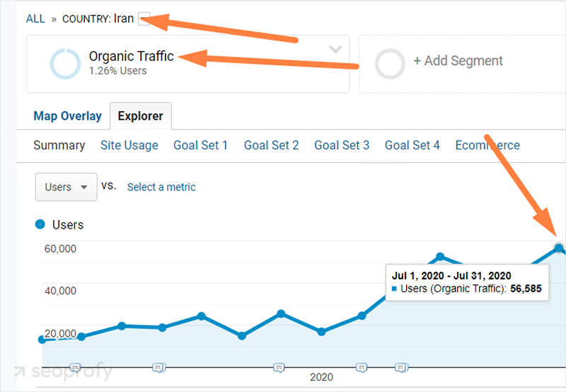Open the Site Usage view
Screen dimensions: 566x392
coord(129,145)
